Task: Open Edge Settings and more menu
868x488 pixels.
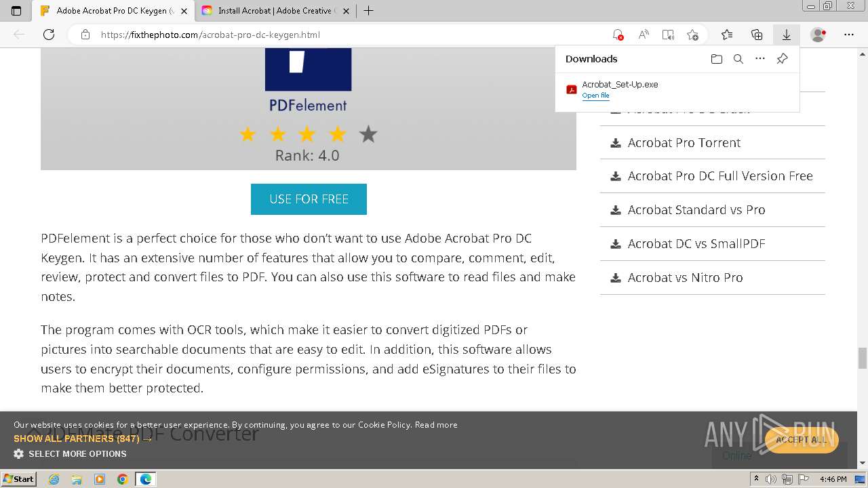Action: (849, 35)
